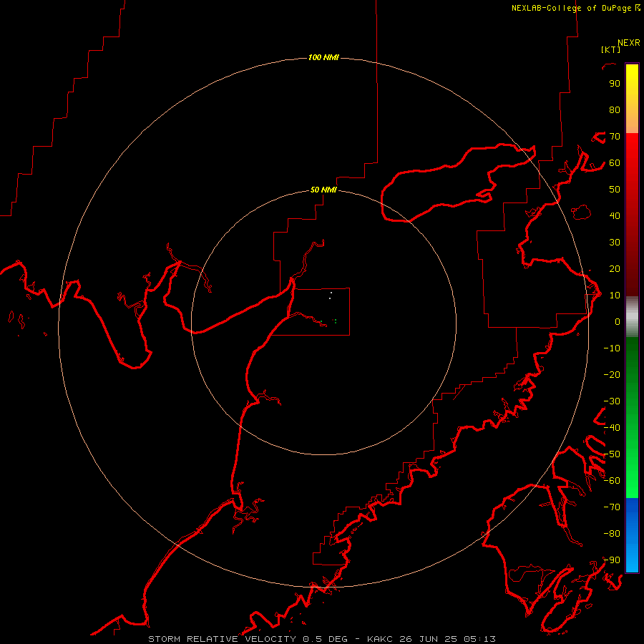
Task: Click the -80 value on the velocity scale
Action: pyautogui.click(x=612, y=534)
